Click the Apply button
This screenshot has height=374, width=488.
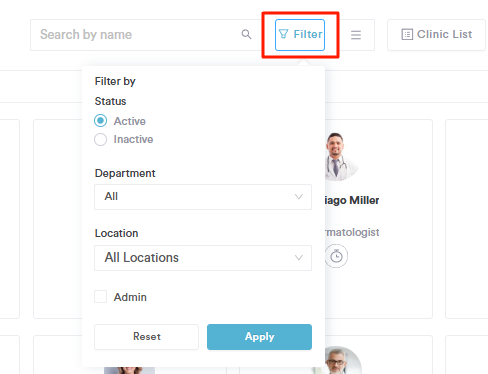pos(259,337)
